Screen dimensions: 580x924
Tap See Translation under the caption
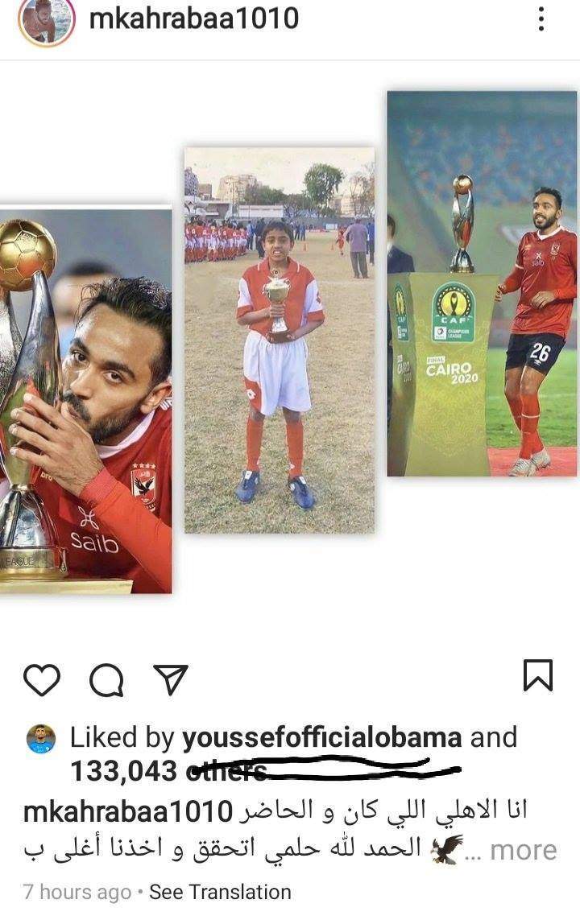pos(220,892)
